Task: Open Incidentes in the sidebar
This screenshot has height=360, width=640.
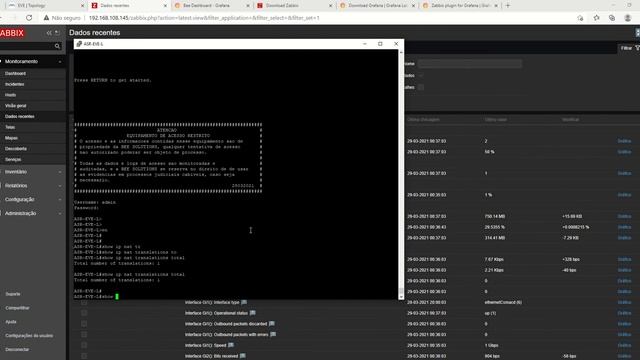Action: [15, 84]
